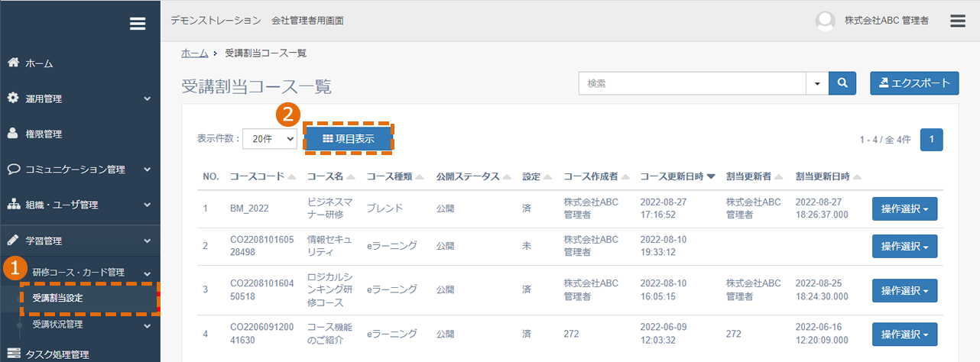Screen dimensions: 980x362
Task: Go to pagination page 1
Action: pyautogui.click(x=932, y=140)
